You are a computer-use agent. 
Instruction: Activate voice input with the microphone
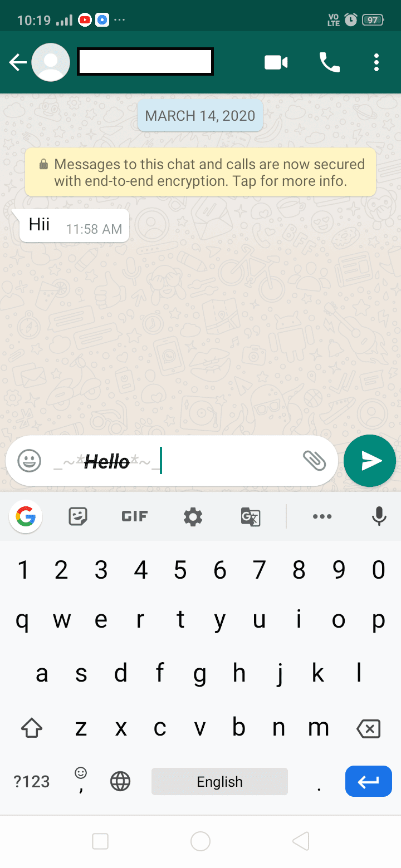[x=379, y=517]
